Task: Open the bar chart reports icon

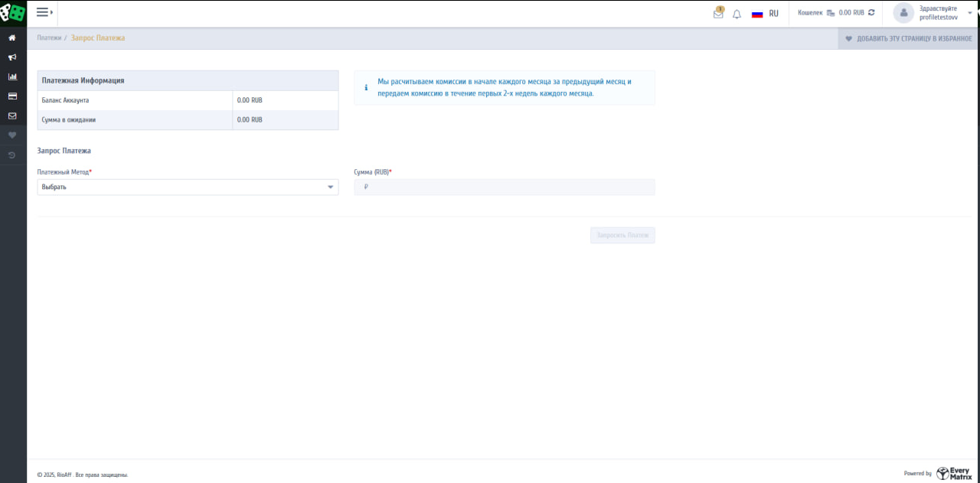Action: (x=12, y=77)
